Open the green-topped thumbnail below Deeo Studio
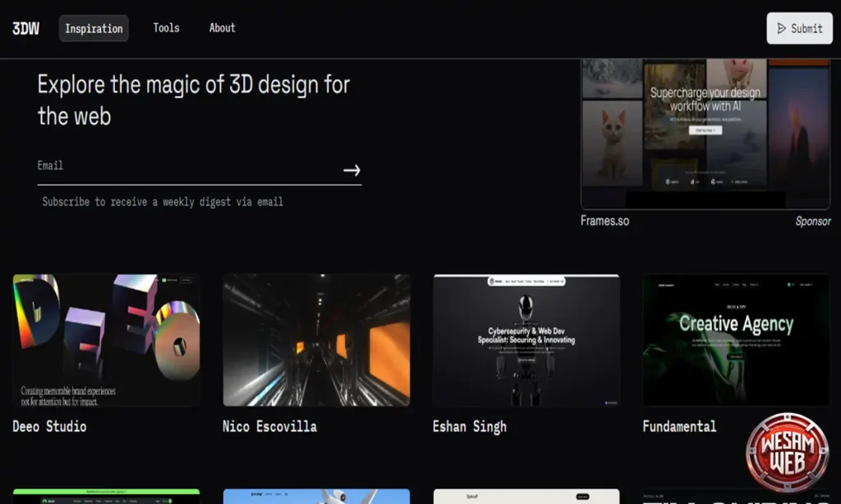This screenshot has height=504, width=841. [106, 497]
